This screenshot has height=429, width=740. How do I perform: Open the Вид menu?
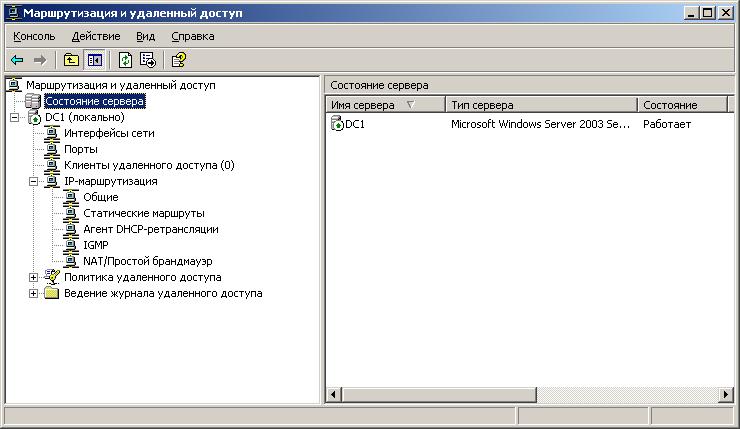coord(145,36)
